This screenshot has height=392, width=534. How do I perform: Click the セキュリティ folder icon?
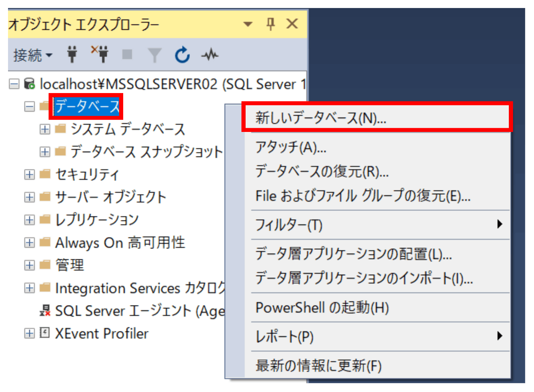click(x=45, y=174)
